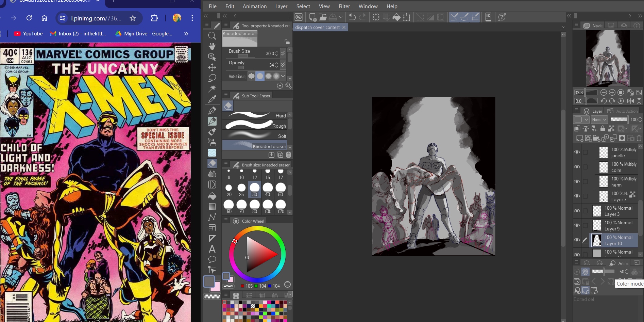Hide the herm layer
This screenshot has width=644, height=322.
tap(577, 182)
